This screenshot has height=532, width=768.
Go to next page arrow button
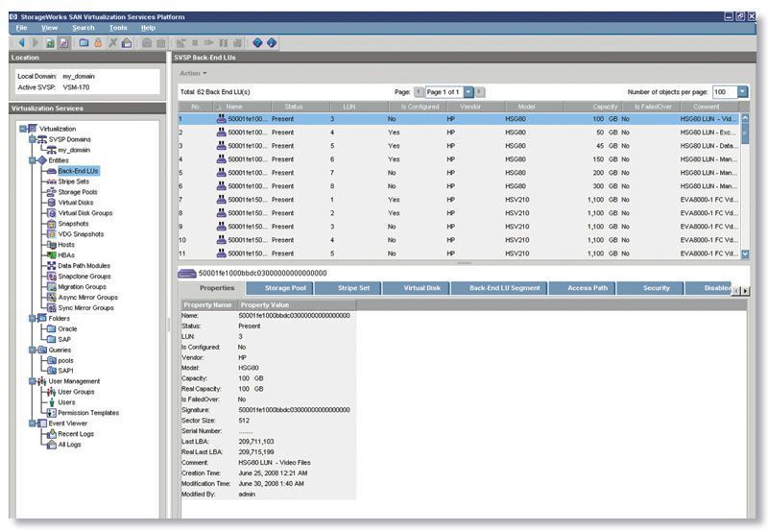coord(479,91)
